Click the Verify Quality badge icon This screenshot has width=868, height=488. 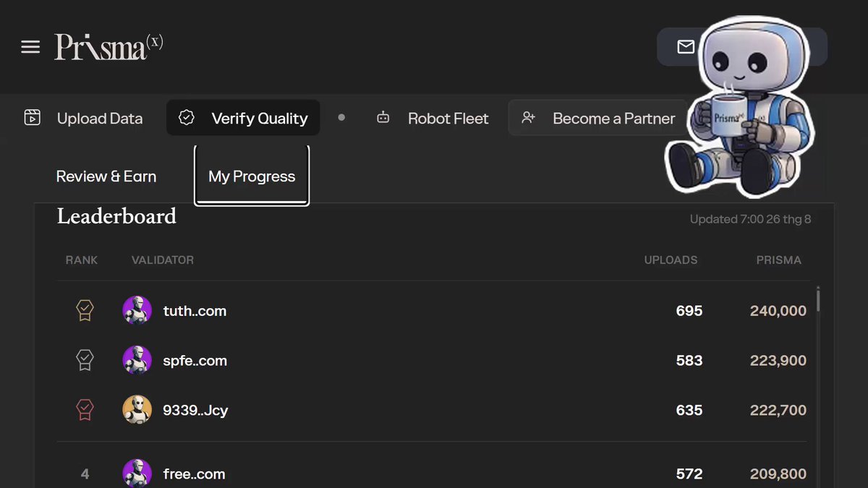click(x=187, y=118)
